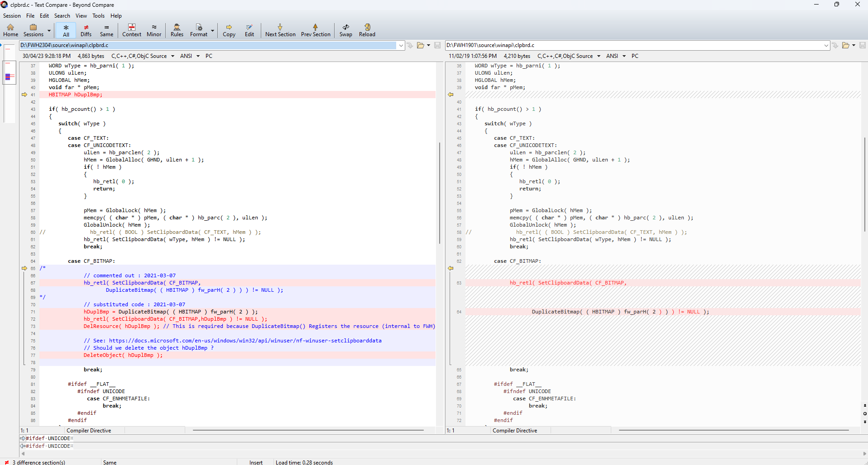Open left pane file format dropdown
Screen dimensions: 868x465
click(143, 56)
